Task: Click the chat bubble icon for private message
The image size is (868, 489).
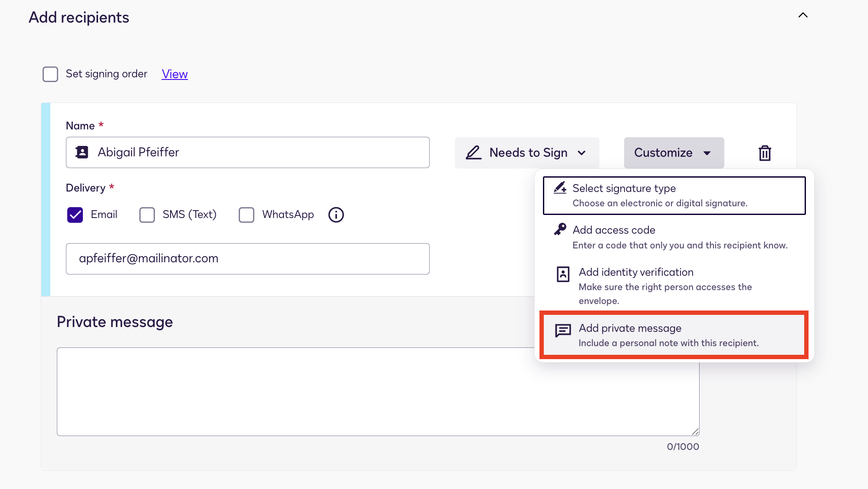Action: (563, 331)
